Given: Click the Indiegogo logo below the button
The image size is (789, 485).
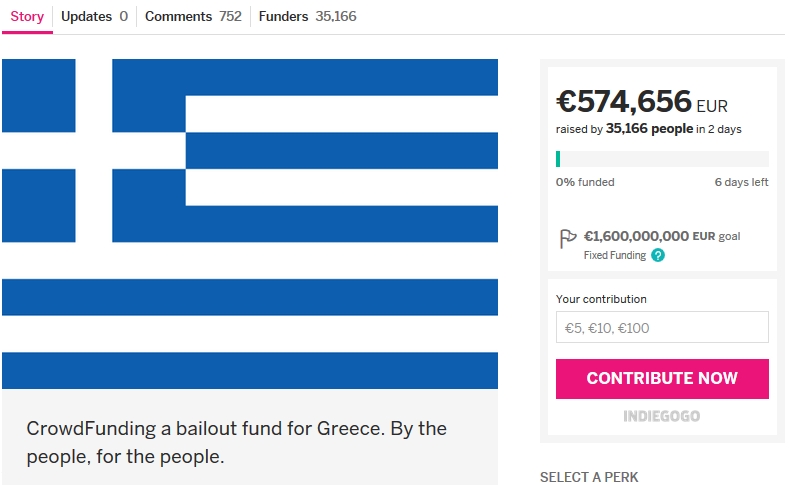Looking at the screenshot, I should pyautogui.click(x=662, y=416).
